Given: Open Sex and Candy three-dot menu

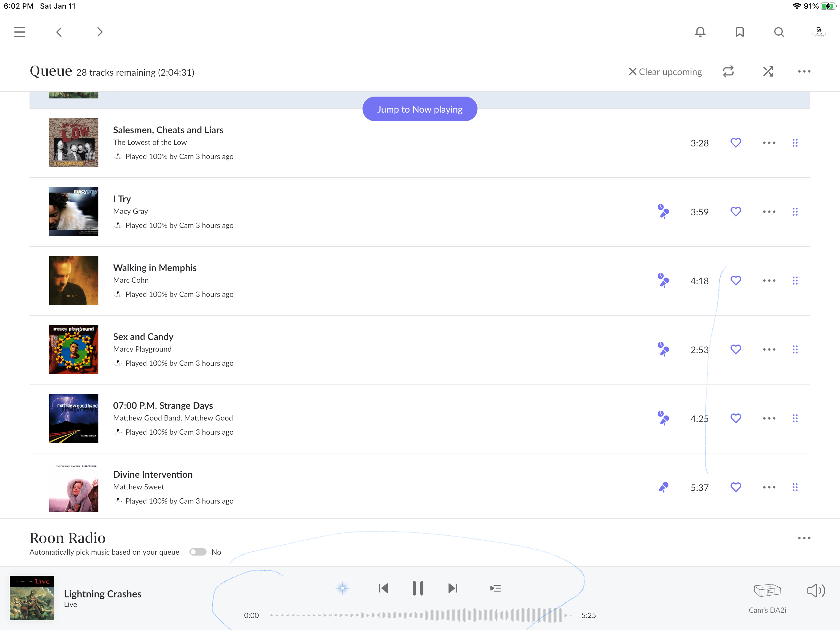Looking at the screenshot, I should click(x=769, y=349).
